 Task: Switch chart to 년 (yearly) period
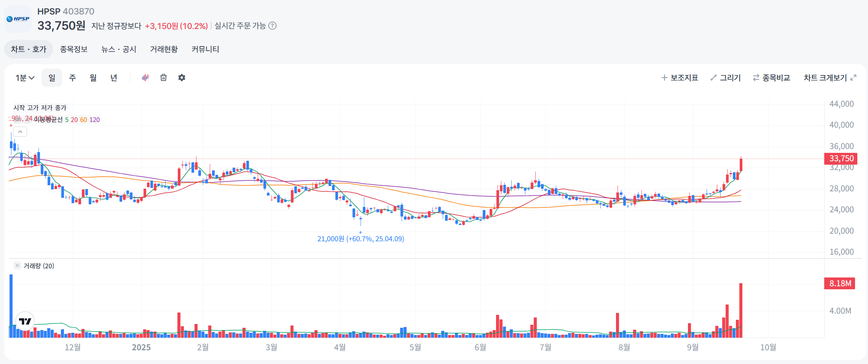click(113, 78)
